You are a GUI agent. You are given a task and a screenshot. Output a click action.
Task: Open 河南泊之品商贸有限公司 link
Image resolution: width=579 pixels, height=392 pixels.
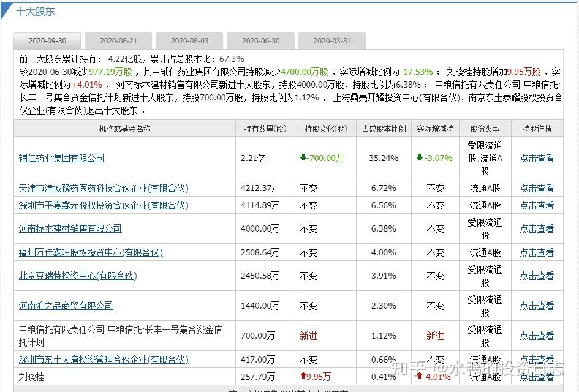point(66,306)
